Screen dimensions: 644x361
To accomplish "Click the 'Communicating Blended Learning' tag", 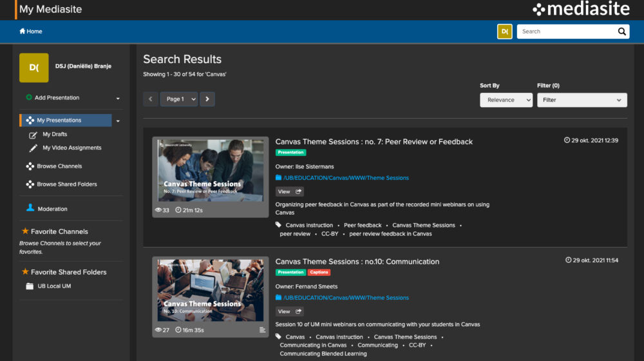I will click(323, 354).
